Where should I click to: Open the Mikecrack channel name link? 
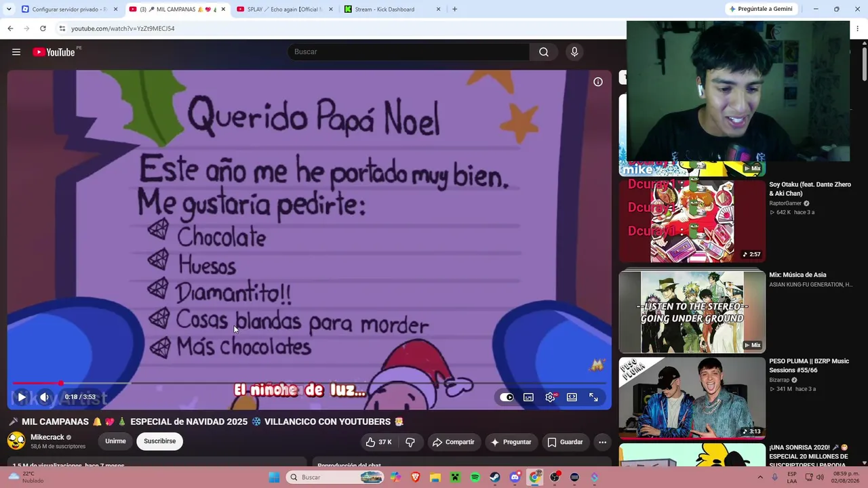(x=47, y=437)
